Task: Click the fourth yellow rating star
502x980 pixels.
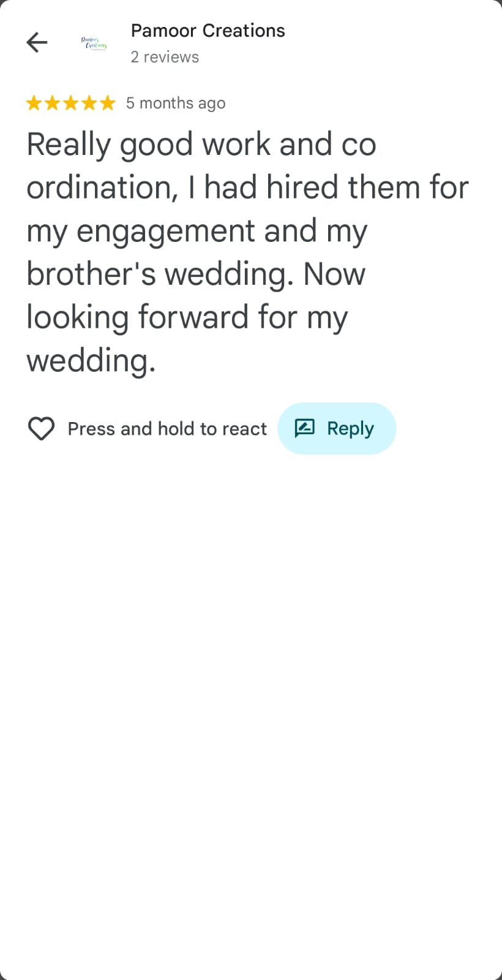Action: (x=89, y=103)
